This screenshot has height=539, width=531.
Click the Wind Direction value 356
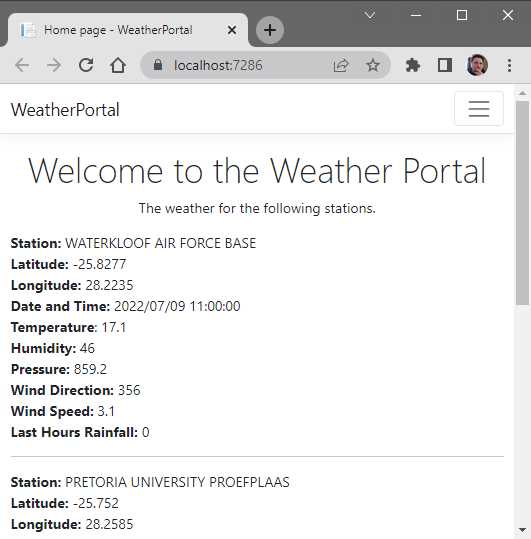(129, 390)
